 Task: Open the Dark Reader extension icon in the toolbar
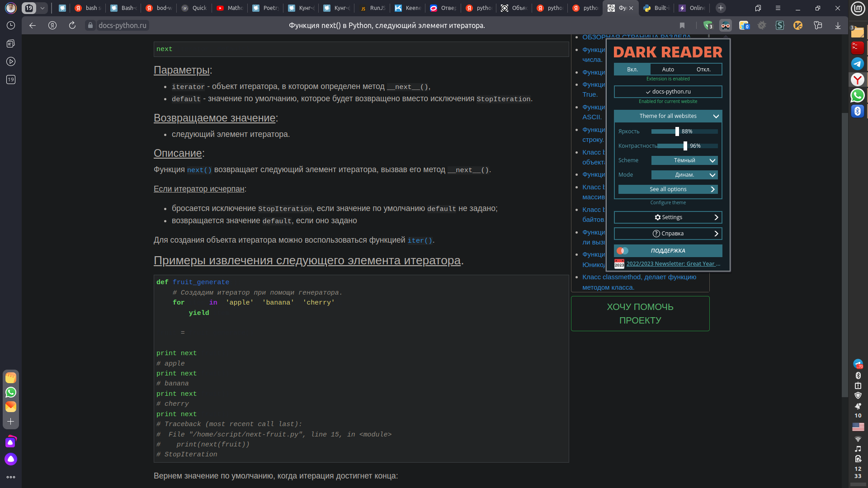click(x=726, y=26)
